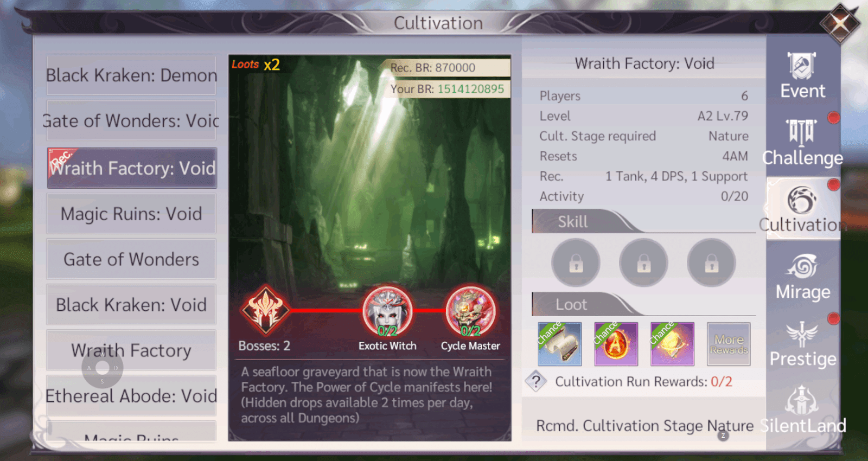View the golden crystal loot item

point(672,344)
